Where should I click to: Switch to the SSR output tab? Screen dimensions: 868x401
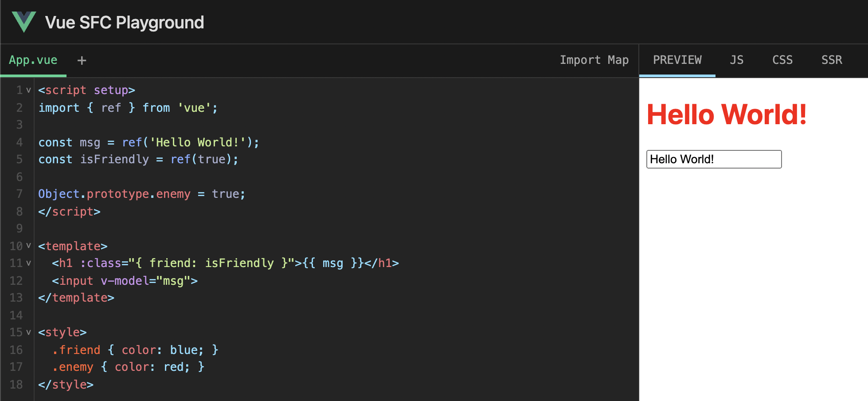click(x=832, y=60)
